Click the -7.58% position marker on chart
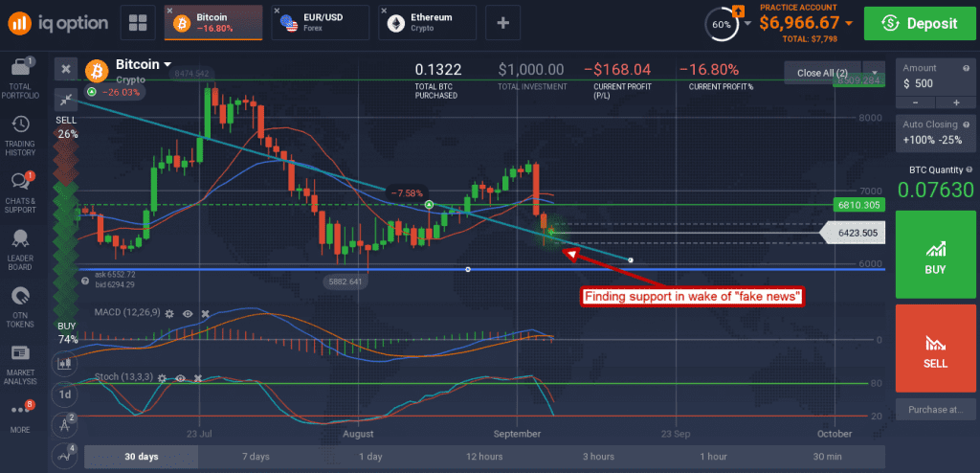The height and width of the screenshot is (473, 980). 407,192
